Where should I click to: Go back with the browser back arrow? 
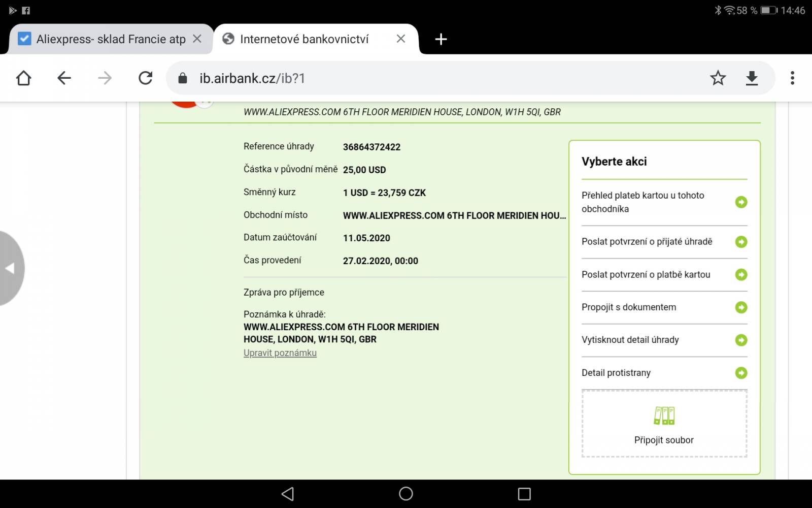click(64, 78)
